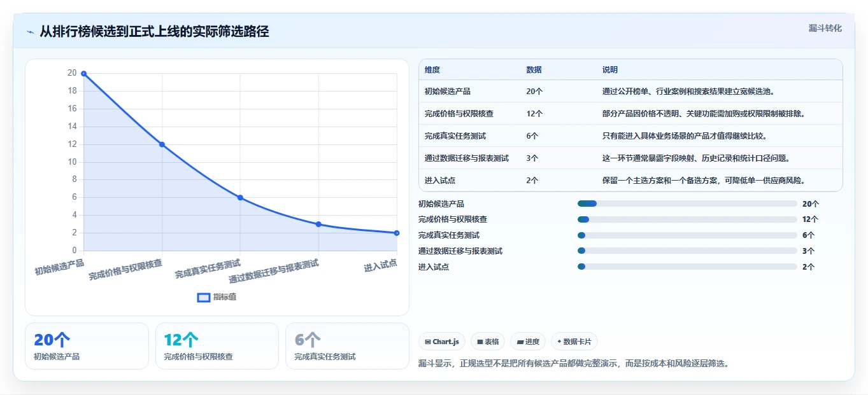
Task: Click the 维度 column header
Action: [x=432, y=70]
